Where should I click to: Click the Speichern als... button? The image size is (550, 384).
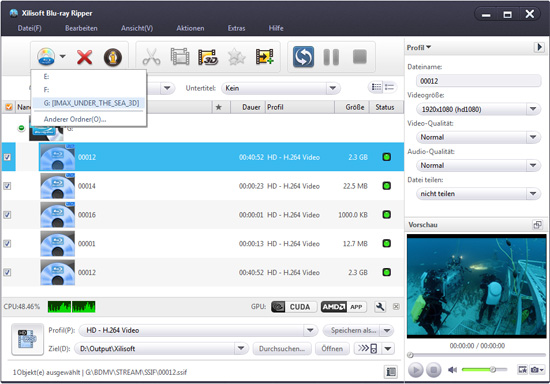pos(353,330)
